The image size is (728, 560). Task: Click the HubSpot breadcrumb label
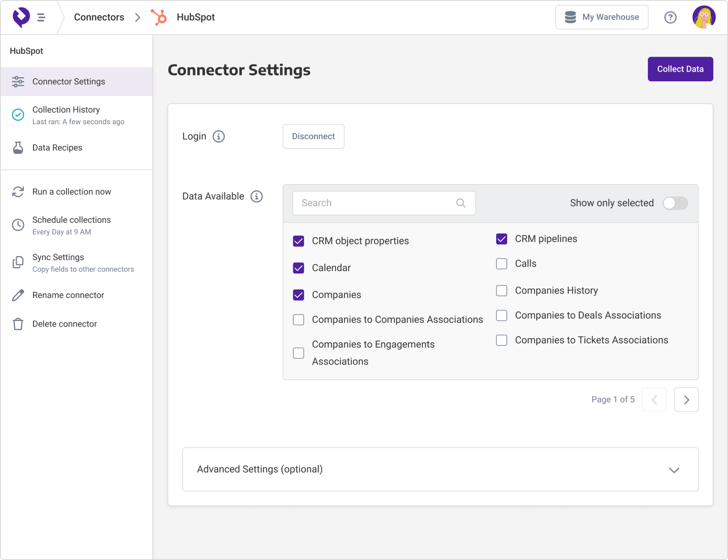coord(196,17)
